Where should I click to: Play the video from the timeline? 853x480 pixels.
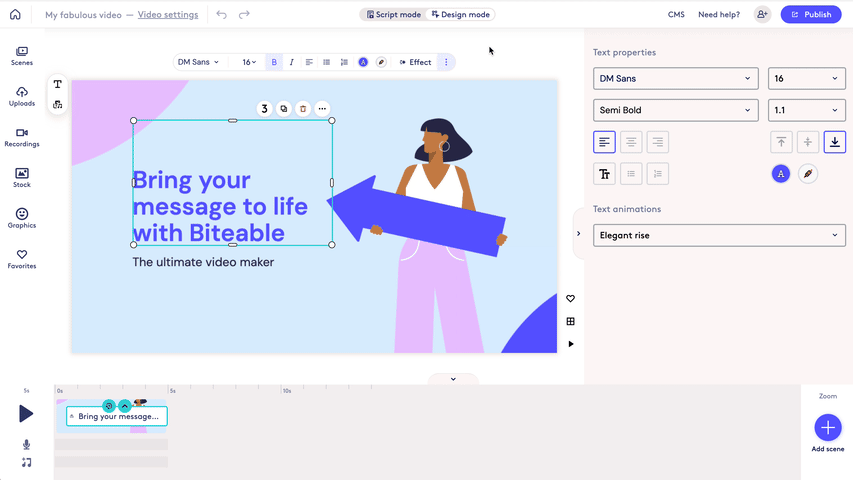click(26, 414)
